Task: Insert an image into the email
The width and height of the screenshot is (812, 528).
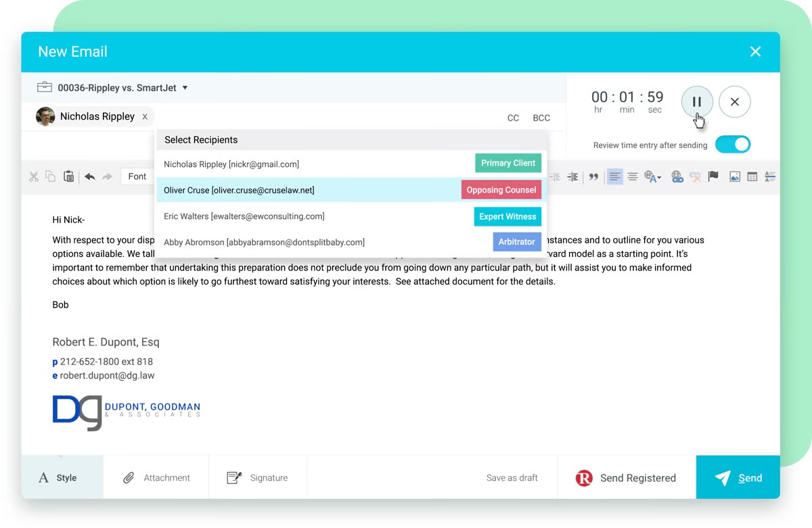Action: [x=735, y=176]
